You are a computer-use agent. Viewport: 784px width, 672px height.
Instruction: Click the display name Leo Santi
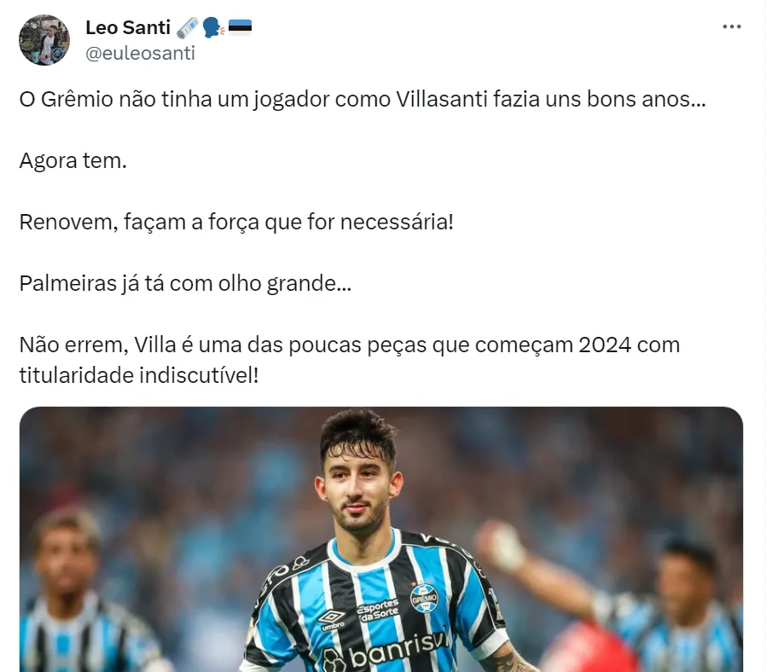click(x=128, y=27)
